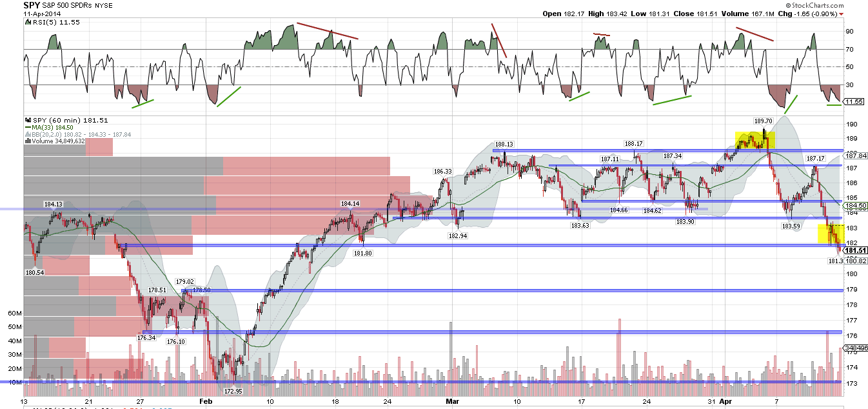The width and height of the screenshot is (868, 409).
Task: Click the 176.10 price label
Action: (x=176, y=342)
